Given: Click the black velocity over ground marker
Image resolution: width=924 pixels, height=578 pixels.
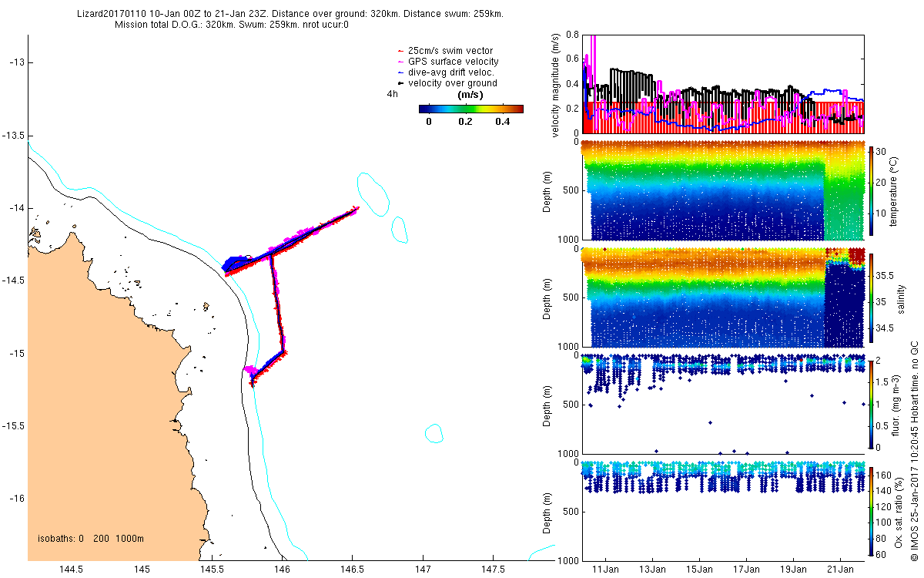Looking at the screenshot, I should click(x=399, y=83).
